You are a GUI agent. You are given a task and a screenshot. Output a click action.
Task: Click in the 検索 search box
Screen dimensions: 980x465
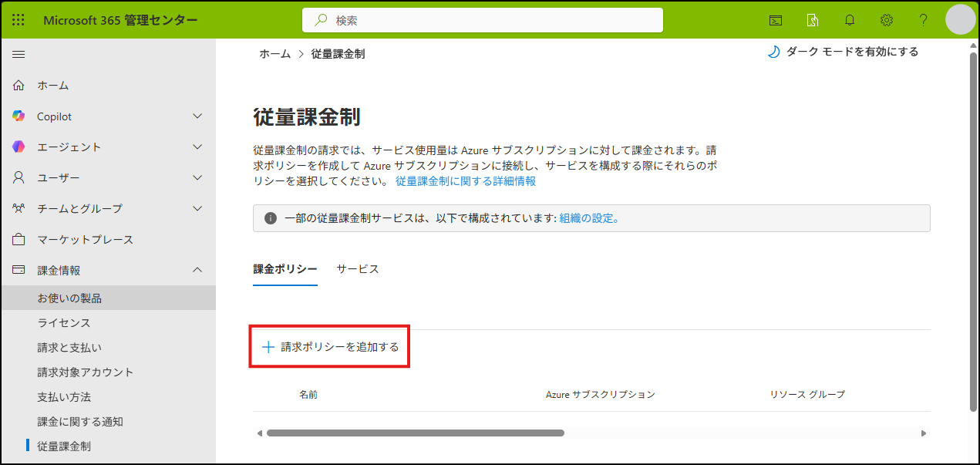coord(493,20)
